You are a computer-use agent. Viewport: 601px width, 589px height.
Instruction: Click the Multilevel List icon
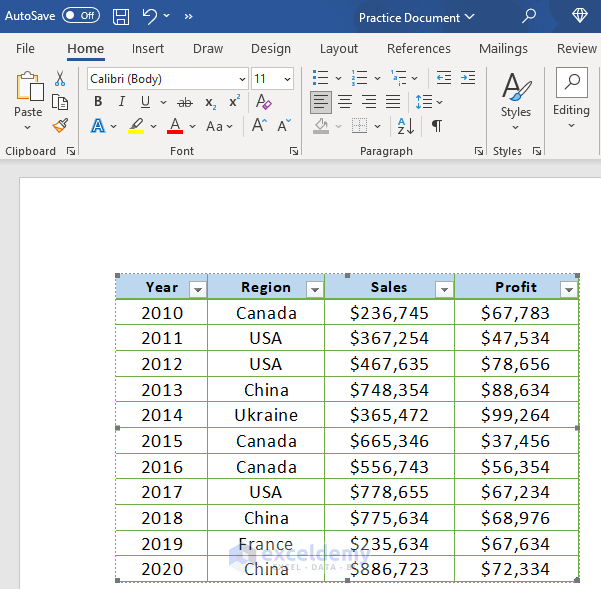point(399,78)
